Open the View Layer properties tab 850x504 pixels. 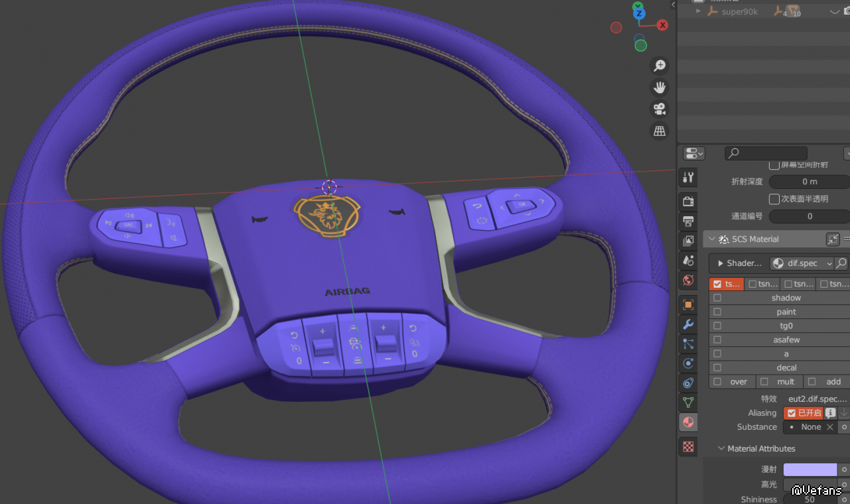(688, 241)
